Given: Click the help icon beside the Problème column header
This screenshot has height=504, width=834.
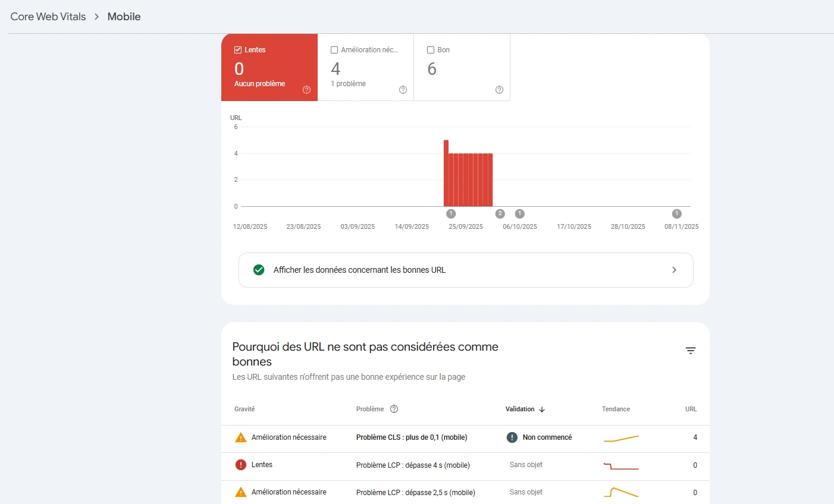Looking at the screenshot, I should [393, 409].
